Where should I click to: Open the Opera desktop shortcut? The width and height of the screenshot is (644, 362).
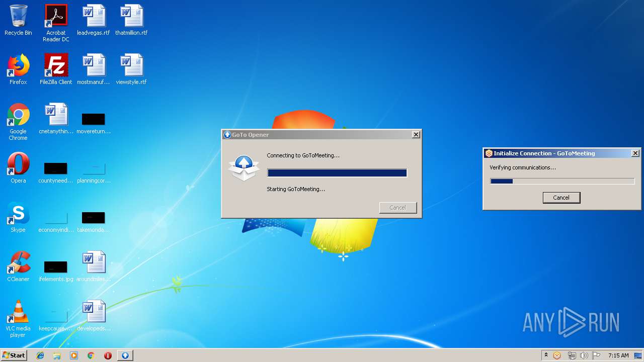[x=18, y=168]
